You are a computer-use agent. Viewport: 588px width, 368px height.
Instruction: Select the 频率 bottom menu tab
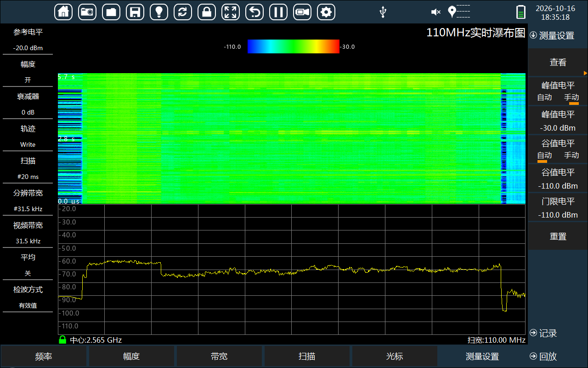[44, 356]
